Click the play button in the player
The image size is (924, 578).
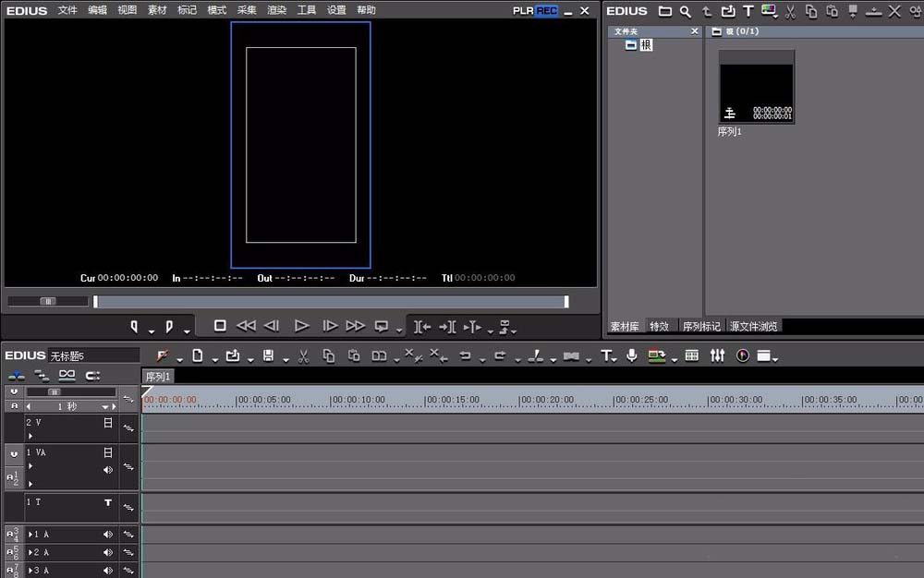pyautogui.click(x=301, y=326)
